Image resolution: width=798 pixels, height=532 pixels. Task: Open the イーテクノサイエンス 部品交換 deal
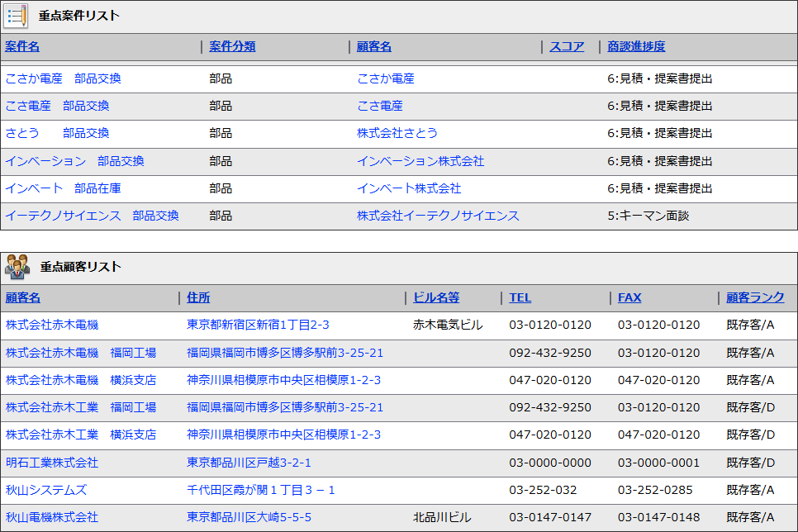tap(92, 216)
